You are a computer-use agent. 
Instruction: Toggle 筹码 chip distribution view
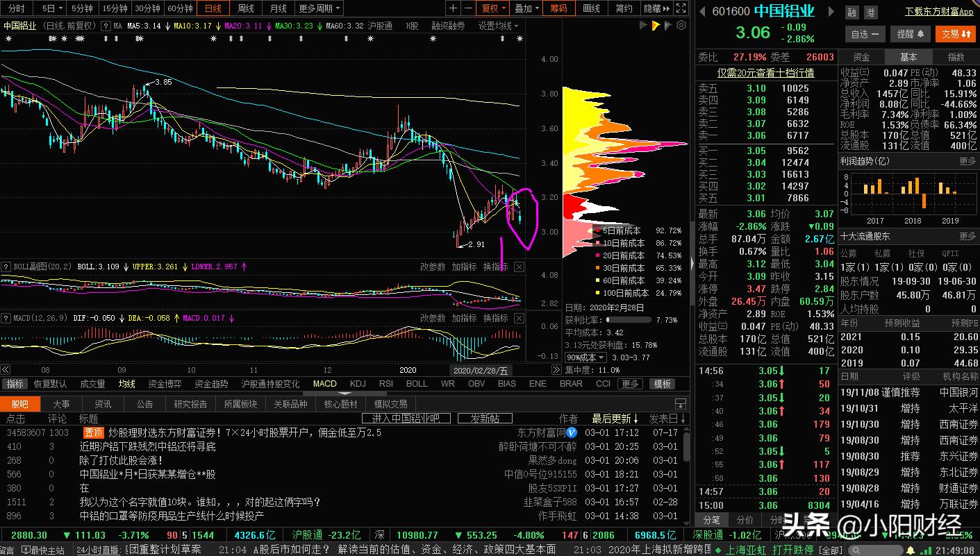pyautogui.click(x=559, y=8)
